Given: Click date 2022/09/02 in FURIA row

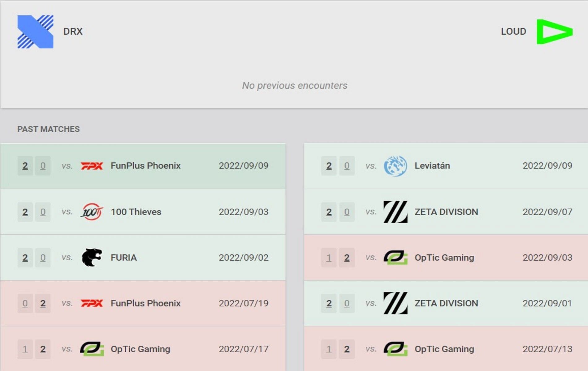Looking at the screenshot, I should point(244,258).
